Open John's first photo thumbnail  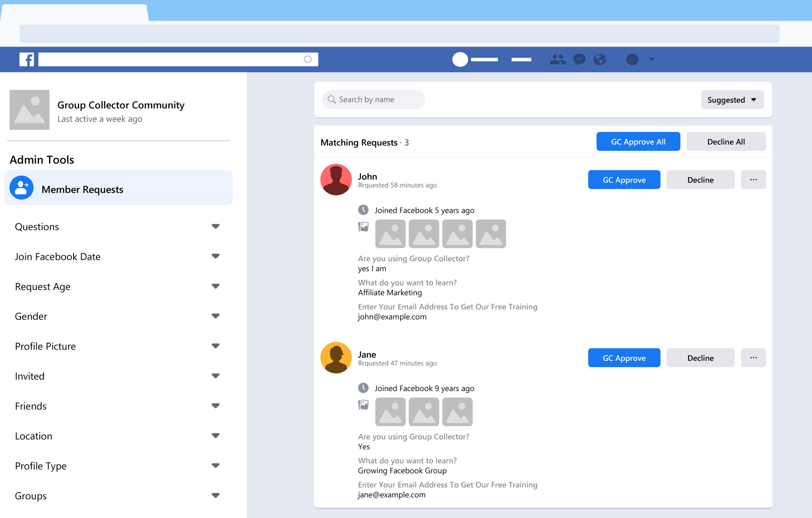(x=390, y=234)
